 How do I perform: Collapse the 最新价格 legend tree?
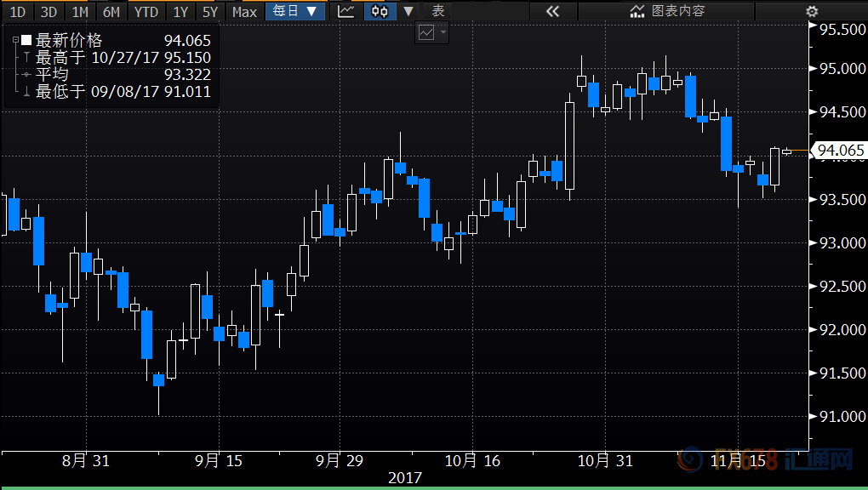[x=15, y=41]
